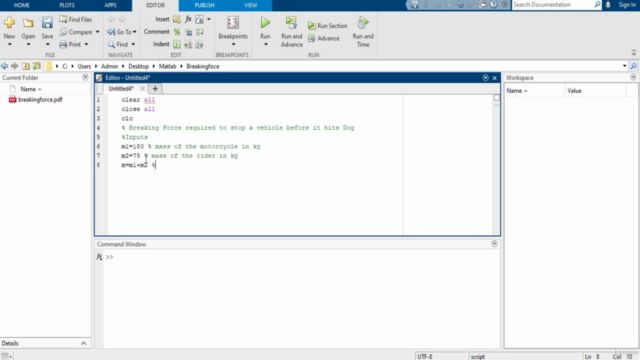Select the Matlab folder in the path
This screenshot has height=360, width=640.
[167, 66]
